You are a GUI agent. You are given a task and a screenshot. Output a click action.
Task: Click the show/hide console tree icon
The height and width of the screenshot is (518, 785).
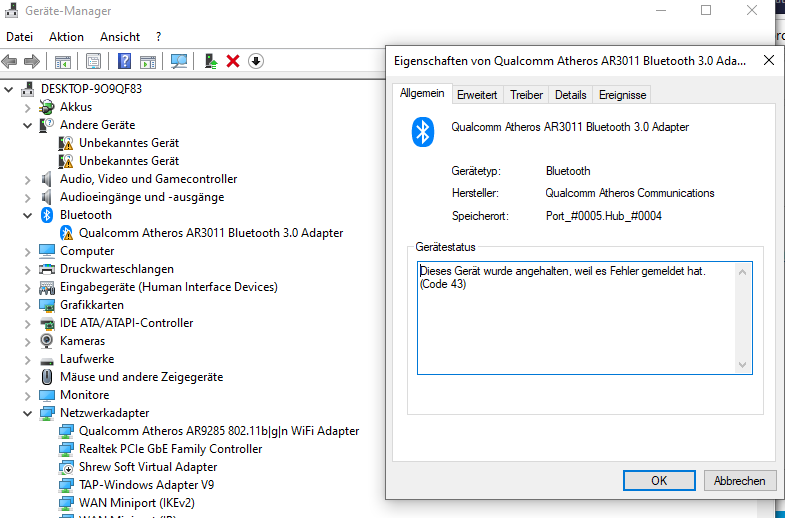[x=63, y=61]
